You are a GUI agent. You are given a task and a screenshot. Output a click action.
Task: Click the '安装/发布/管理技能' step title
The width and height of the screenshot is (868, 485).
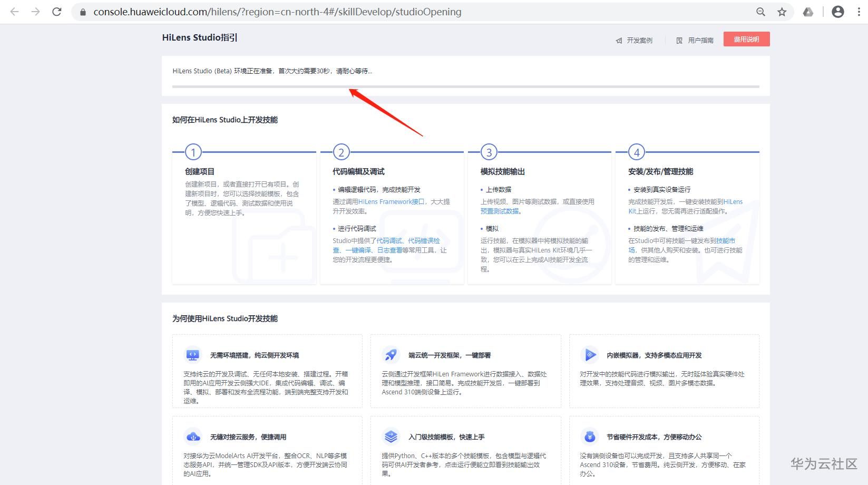tap(661, 171)
